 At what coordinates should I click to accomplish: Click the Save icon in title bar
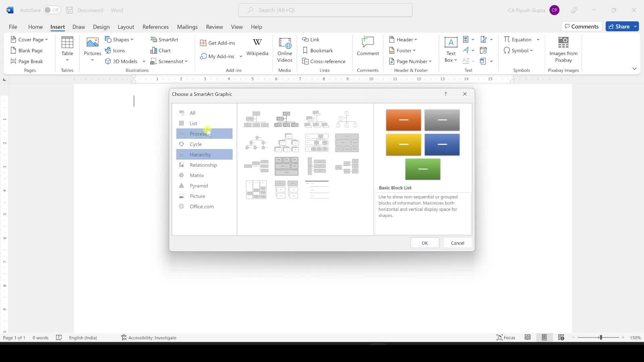point(69,10)
